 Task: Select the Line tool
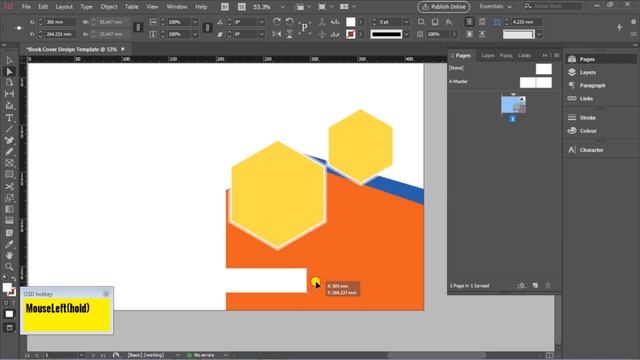click(x=9, y=129)
